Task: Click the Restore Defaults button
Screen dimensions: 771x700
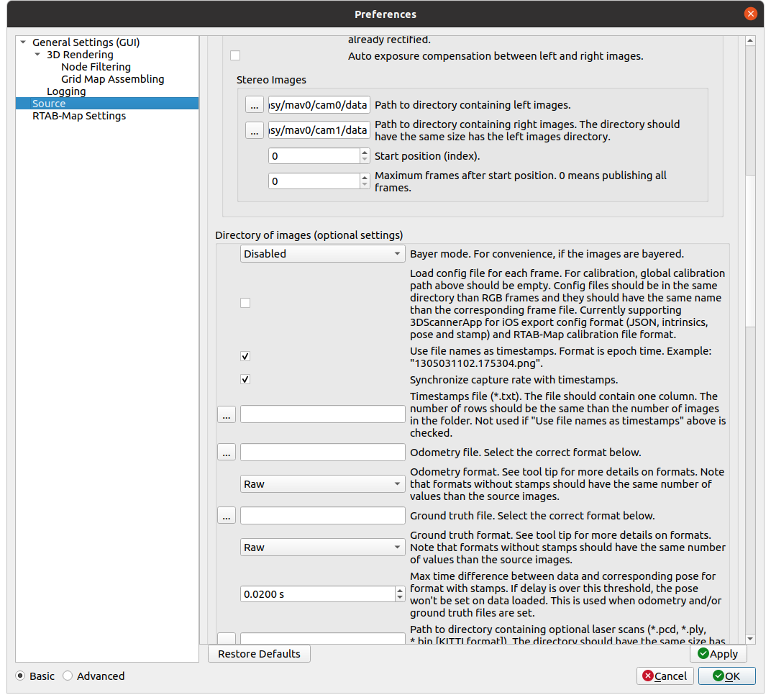Action: (x=259, y=654)
